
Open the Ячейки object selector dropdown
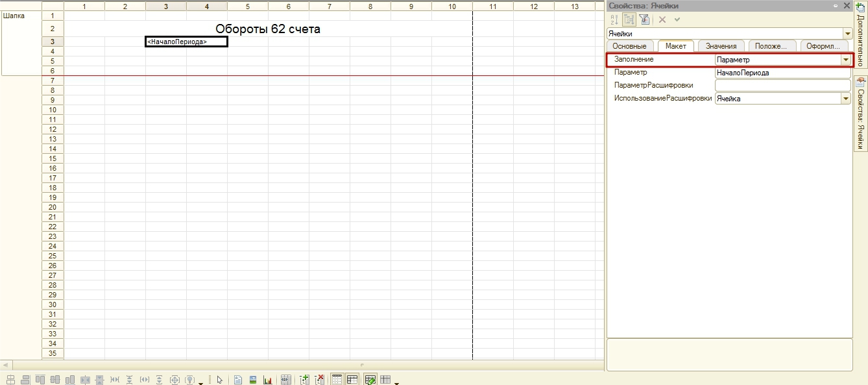pyautogui.click(x=847, y=34)
